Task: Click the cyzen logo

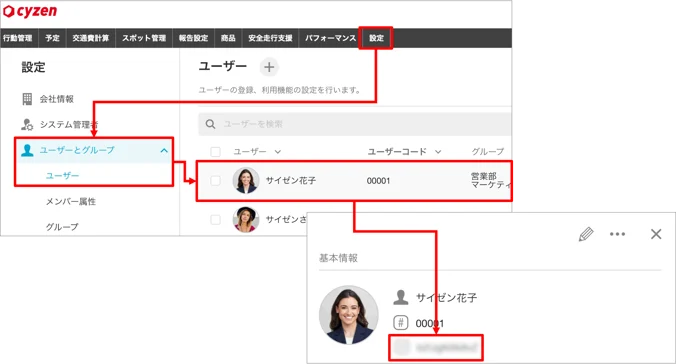Action: tap(30, 11)
